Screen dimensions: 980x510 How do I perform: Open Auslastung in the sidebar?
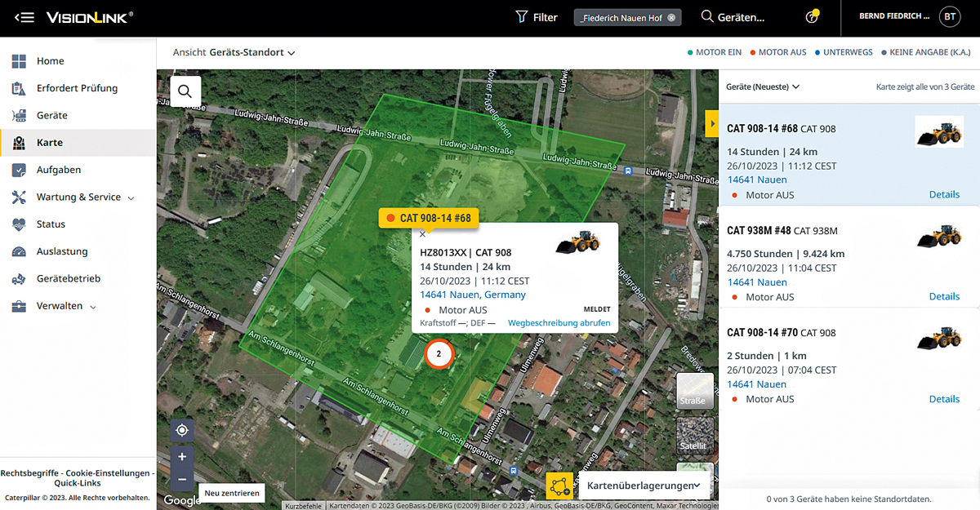tap(62, 251)
